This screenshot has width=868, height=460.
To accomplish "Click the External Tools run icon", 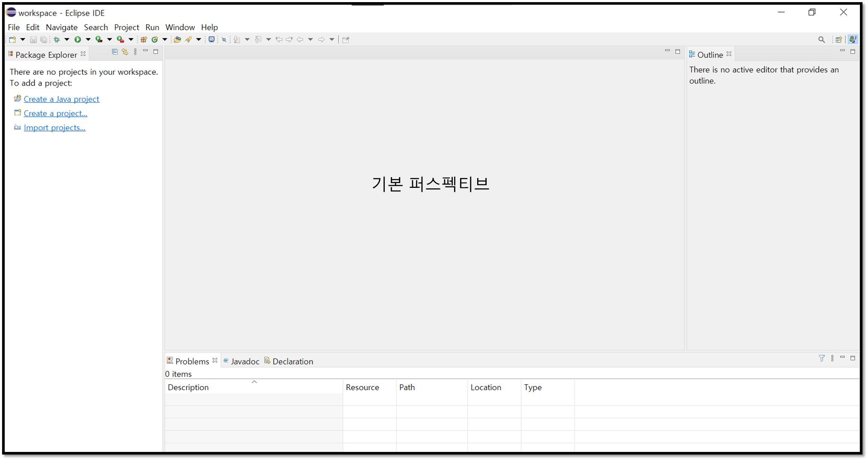I will tap(121, 40).
